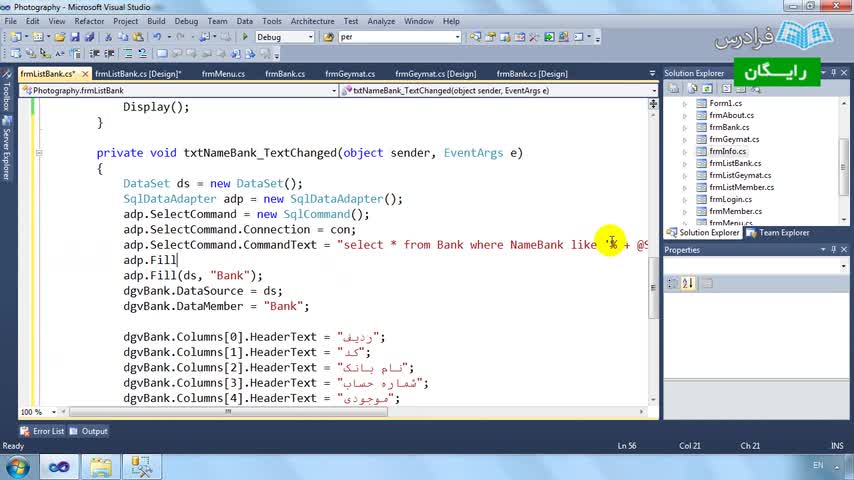Switch to the frmMenu.cs tab

tap(223, 74)
